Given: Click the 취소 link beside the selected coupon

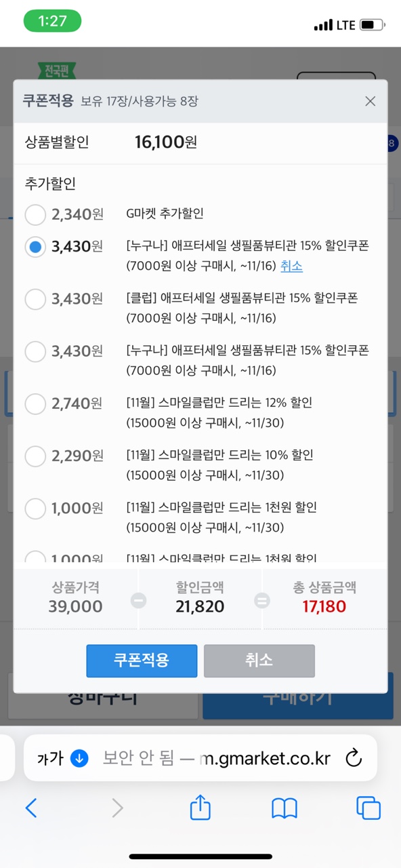Looking at the screenshot, I should 291,266.
